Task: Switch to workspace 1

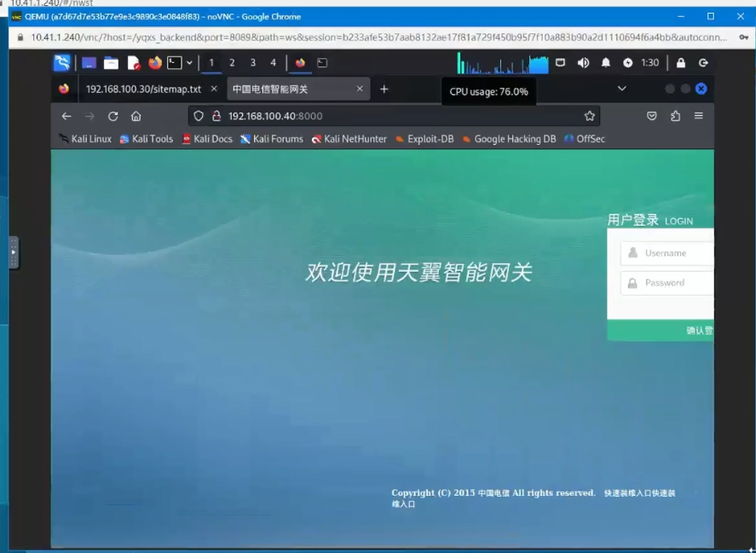Action: [211, 63]
